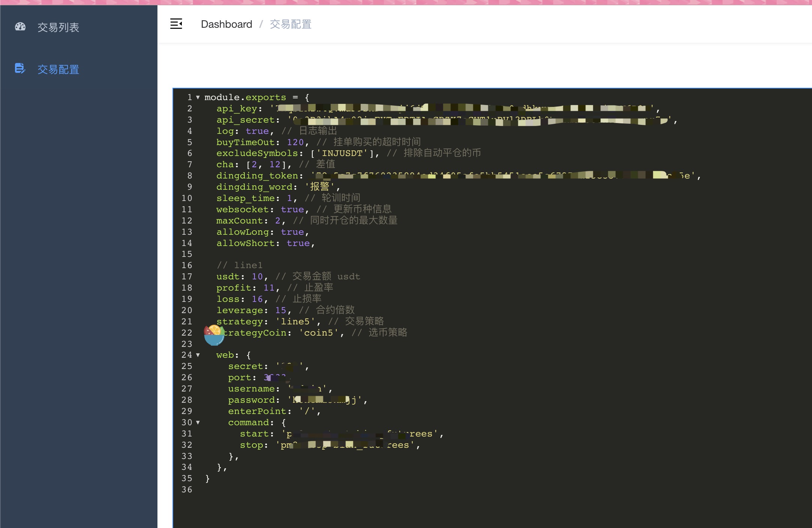Click the allowLong true value

click(x=292, y=232)
